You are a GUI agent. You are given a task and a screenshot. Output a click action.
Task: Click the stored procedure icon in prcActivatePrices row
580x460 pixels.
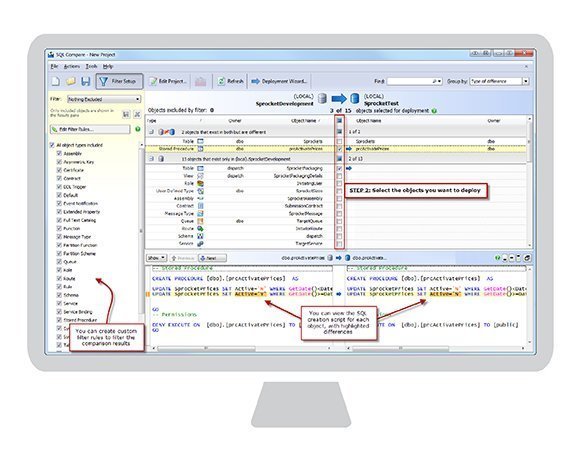(x=200, y=149)
